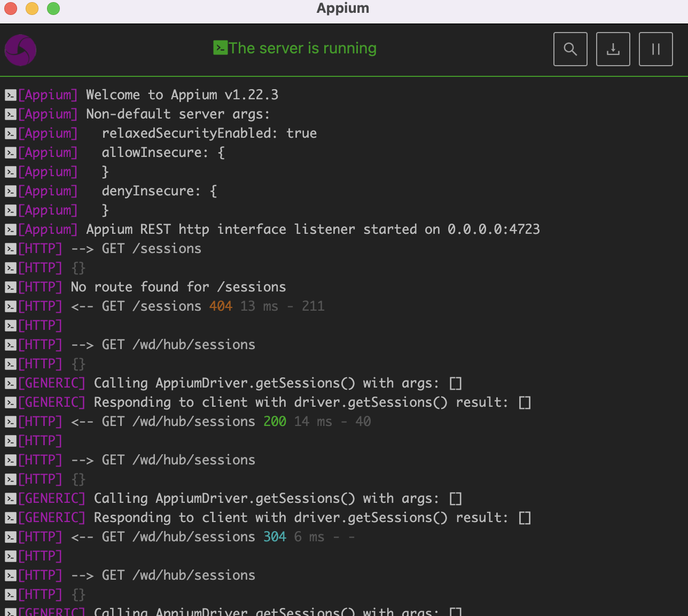This screenshot has width=688, height=616.
Task: Click terminal icon on '--> GET /sessions' line
Action: pyautogui.click(x=11, y=249)
